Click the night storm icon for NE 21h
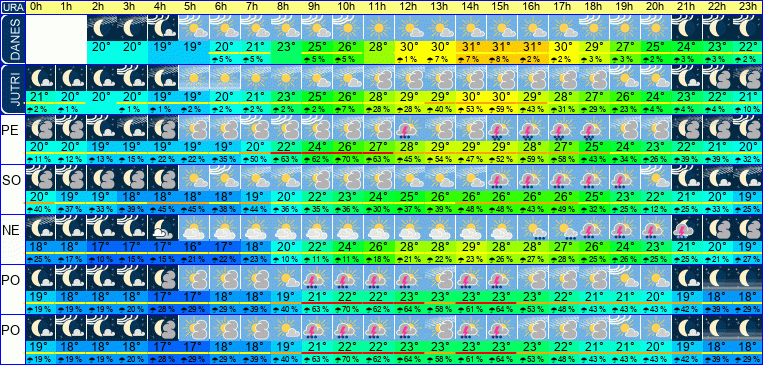The image size is (763, 365). pos(686,228)
